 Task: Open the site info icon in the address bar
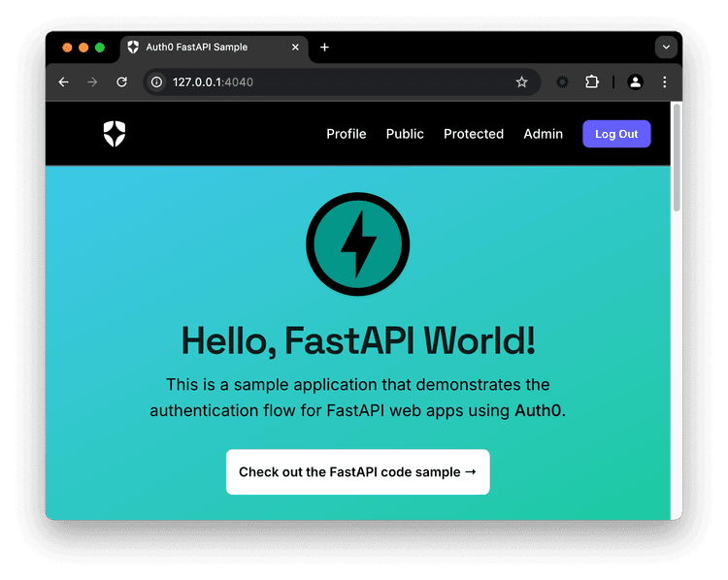(157, 82)
